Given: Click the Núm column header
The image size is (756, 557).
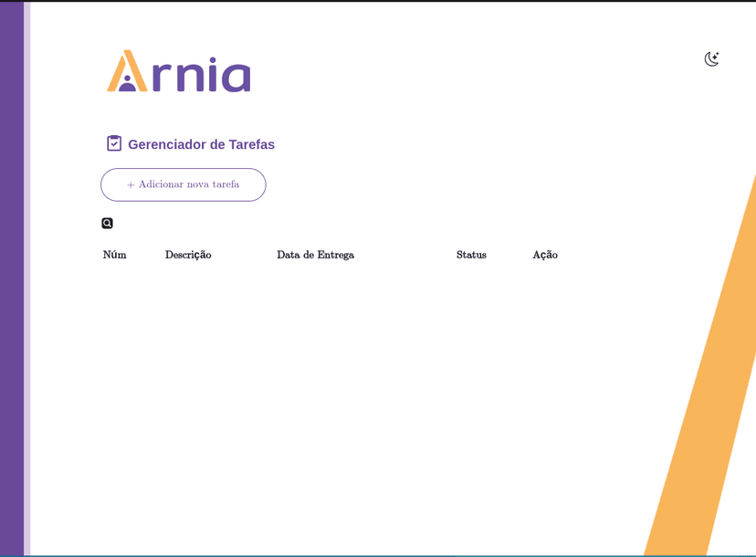Looking at the screenshot, I should pyautogui.click(x=115, y=255).
